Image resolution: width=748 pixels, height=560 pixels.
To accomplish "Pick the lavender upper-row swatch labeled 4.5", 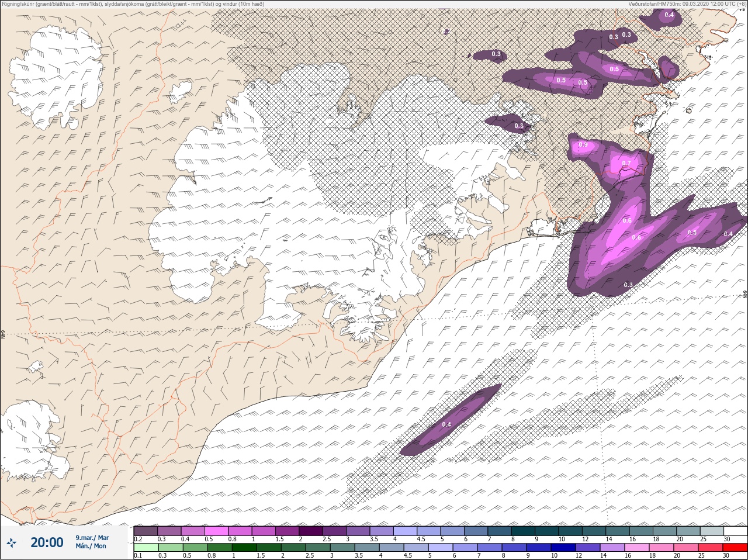I will (430, 531).
